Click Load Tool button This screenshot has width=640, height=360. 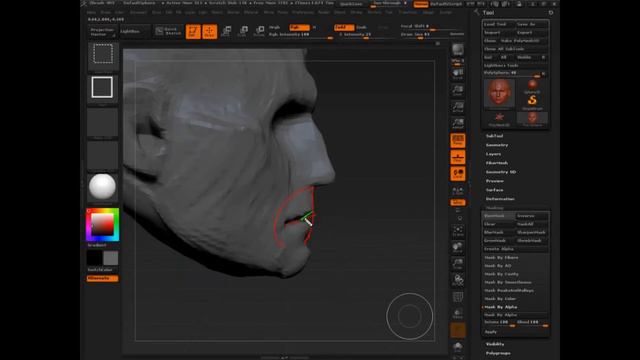pyautogui.click(x=498, y=24)
